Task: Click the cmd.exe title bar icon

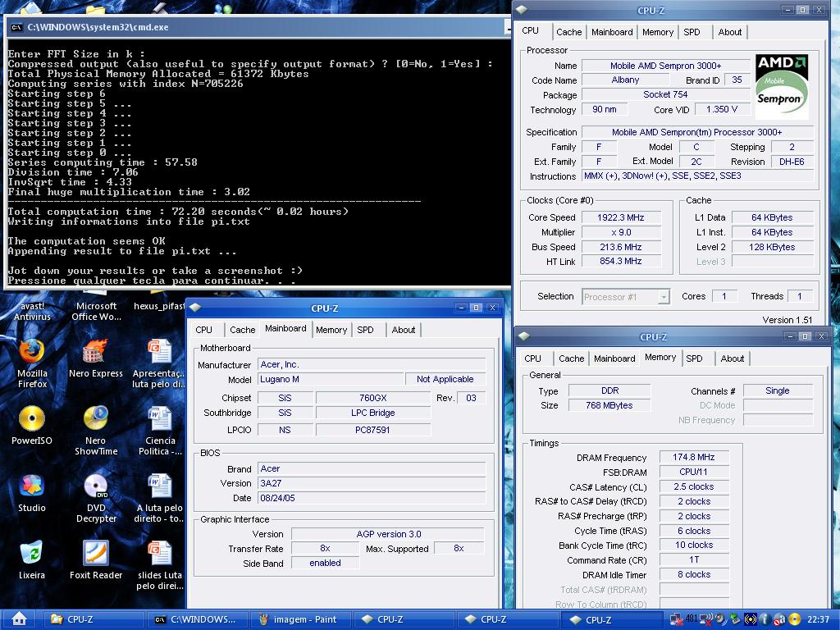Action: 16,27
